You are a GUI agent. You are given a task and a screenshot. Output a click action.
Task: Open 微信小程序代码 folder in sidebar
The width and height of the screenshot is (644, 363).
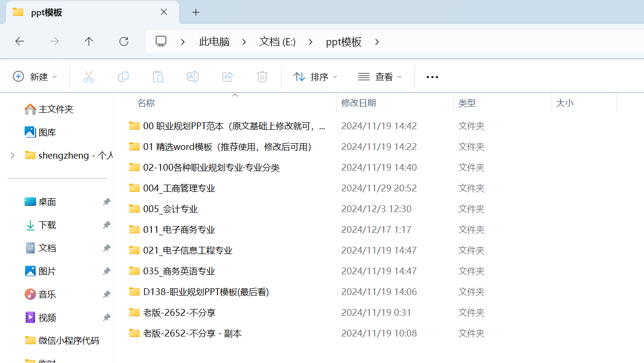tap(62, 341)
